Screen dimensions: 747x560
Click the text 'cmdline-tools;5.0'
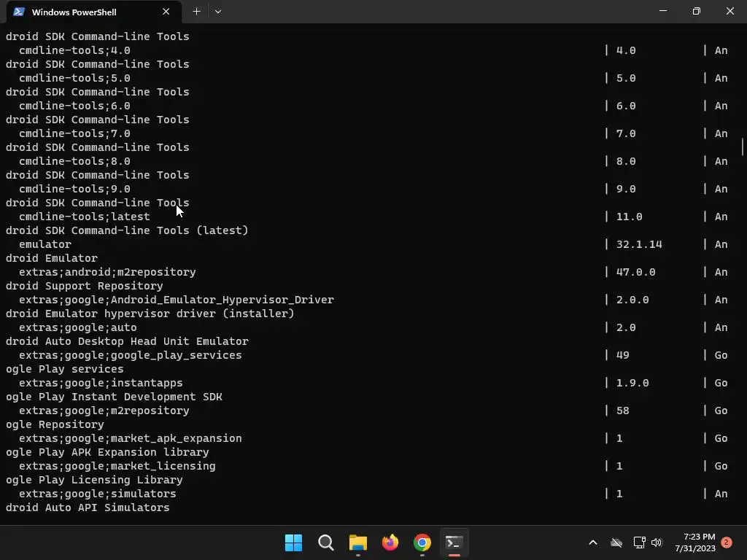pyautogui.click(x=75, y=77)
